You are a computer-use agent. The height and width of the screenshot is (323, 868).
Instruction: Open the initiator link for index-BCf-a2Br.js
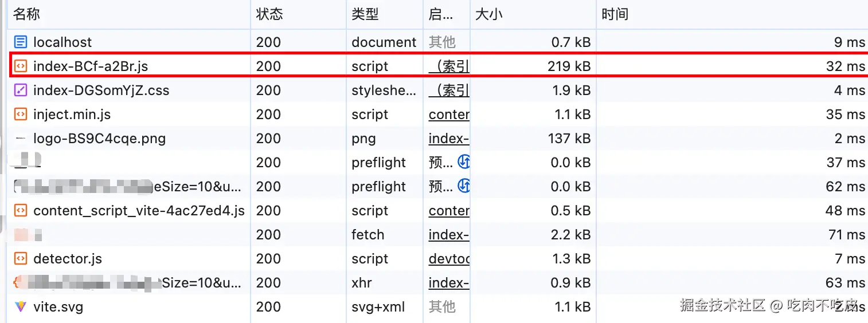[x=449, y=66]
